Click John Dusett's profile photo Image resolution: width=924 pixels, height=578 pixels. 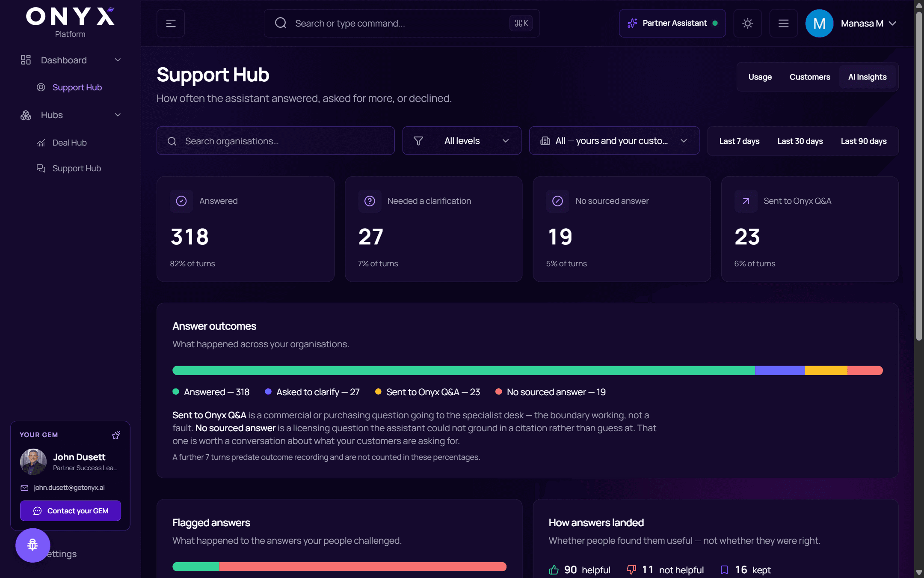click(33, 462)
